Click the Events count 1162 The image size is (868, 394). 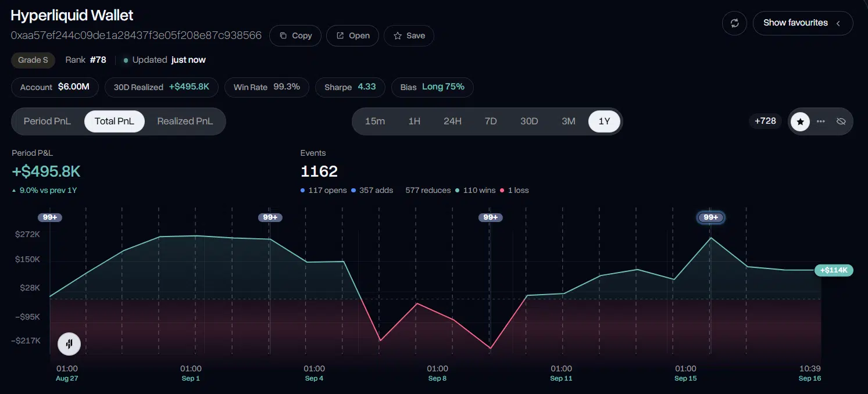(319, 171)
